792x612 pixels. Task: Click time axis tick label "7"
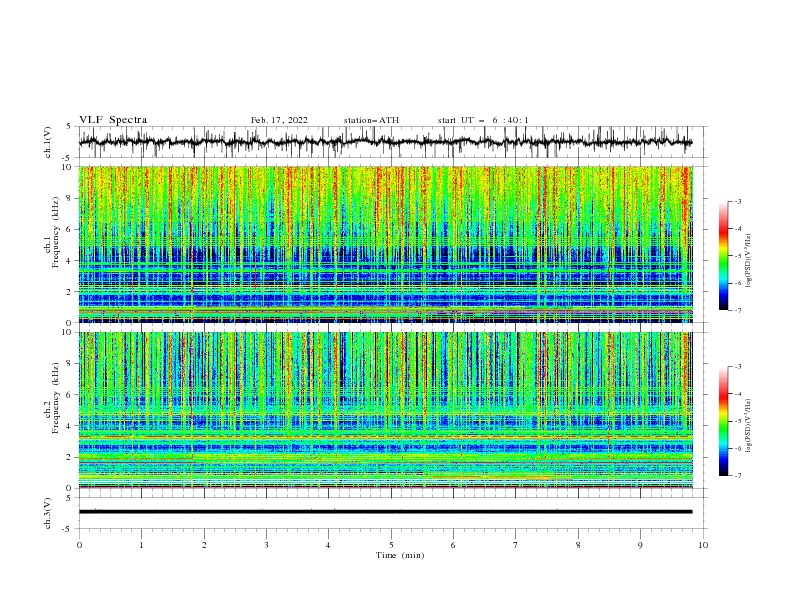[516, 545]
